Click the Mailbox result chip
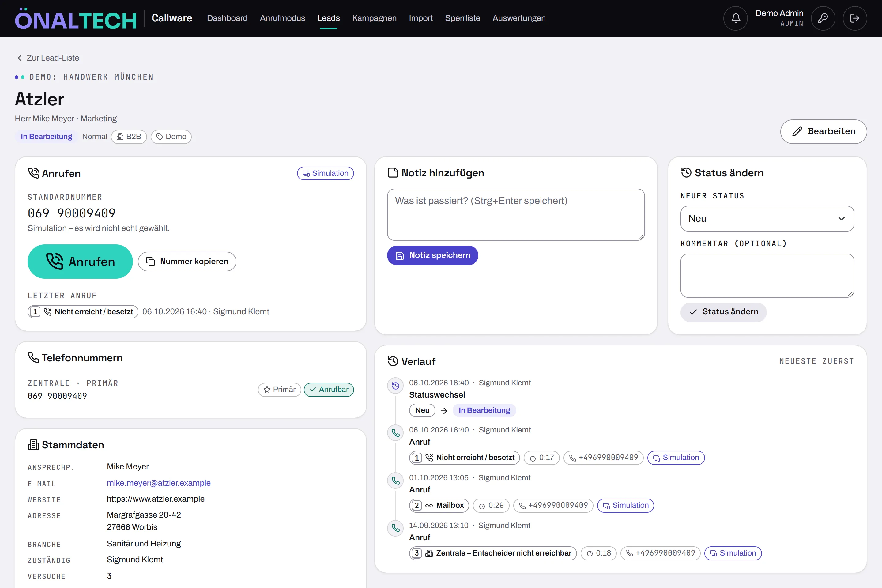This screenshot has height=588, width=882. [439, 505]
